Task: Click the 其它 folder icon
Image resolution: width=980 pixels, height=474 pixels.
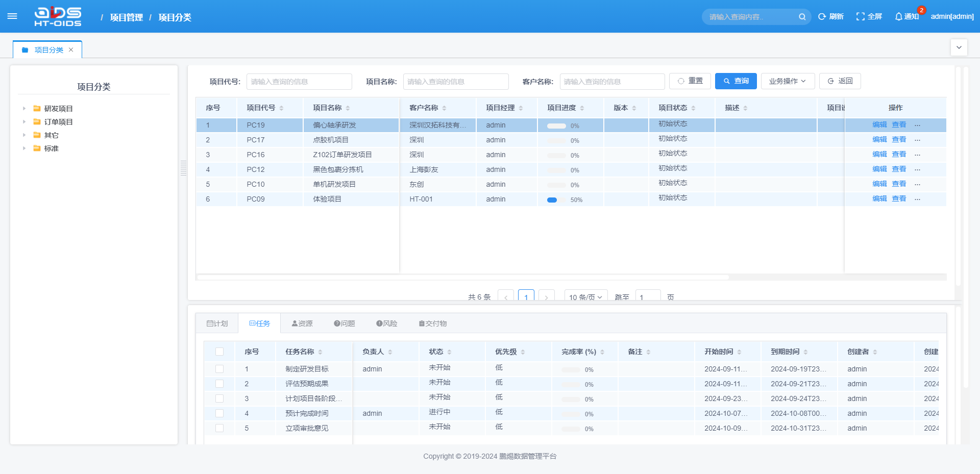Action: point(37,135)
